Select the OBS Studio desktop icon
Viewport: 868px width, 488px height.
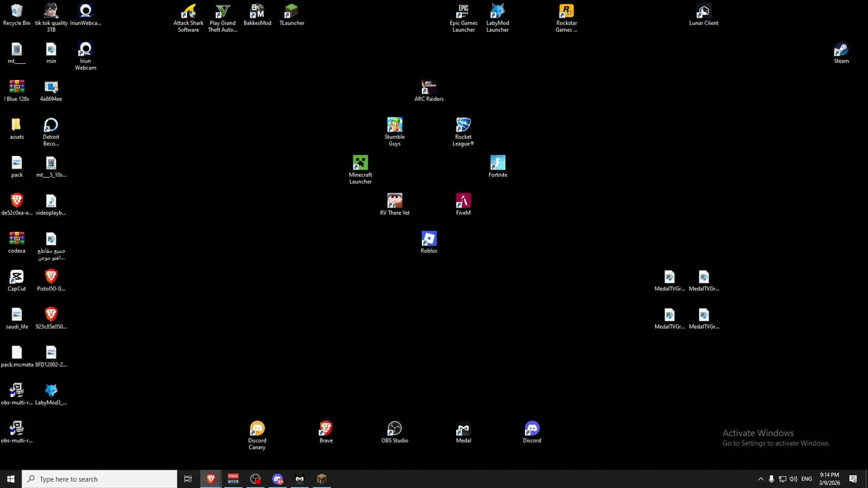(x=395, y=432)
